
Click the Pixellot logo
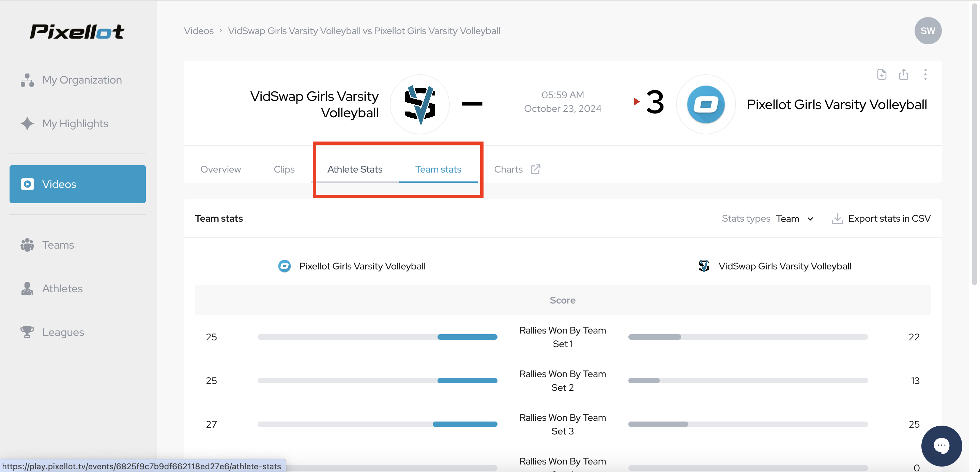tap(77, 32)
